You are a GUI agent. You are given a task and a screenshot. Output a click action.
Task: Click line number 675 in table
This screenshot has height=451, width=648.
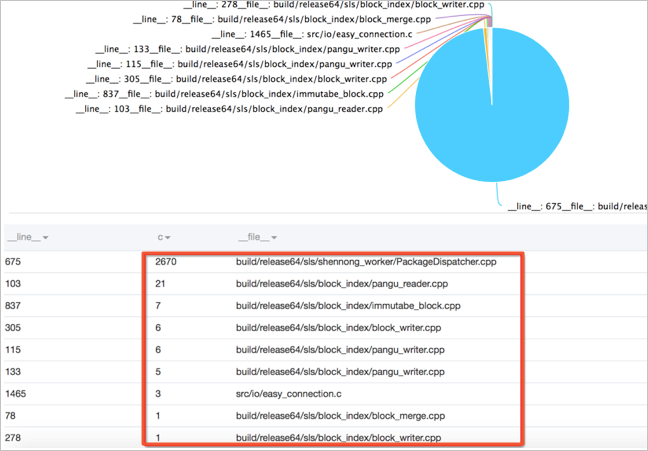coord(14,263)
